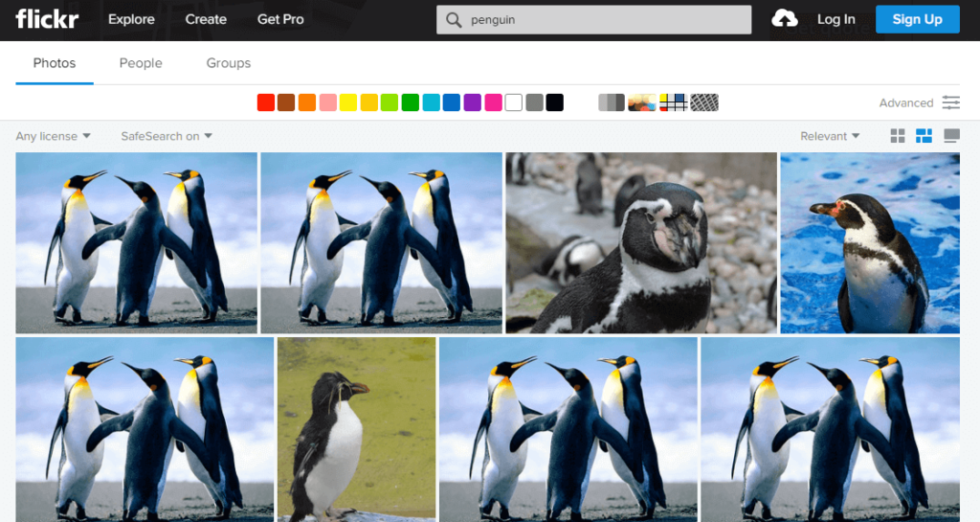Switch to the Photos tab

[55, 63]
